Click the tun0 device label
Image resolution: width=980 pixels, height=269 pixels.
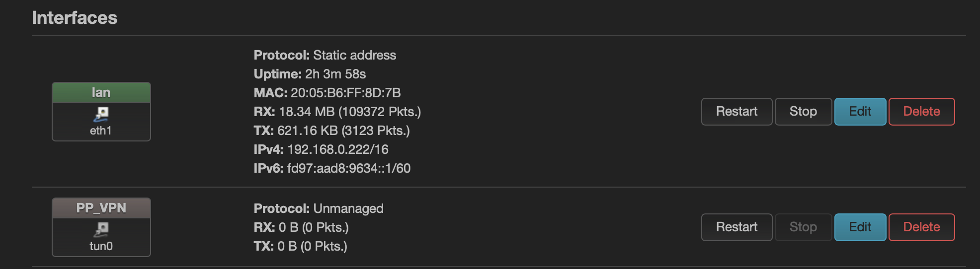coord(101,246)
